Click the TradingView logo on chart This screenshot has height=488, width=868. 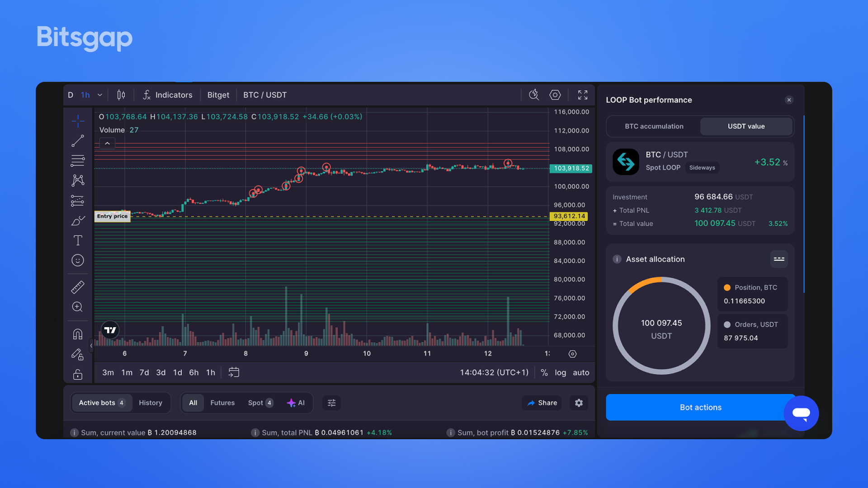pos(110,330)
